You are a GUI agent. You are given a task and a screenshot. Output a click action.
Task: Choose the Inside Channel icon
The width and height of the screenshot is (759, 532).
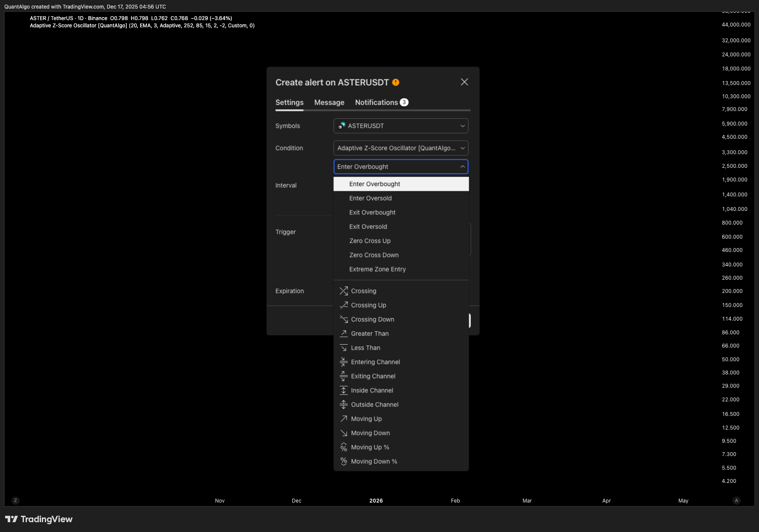click(x=344, y=390)
